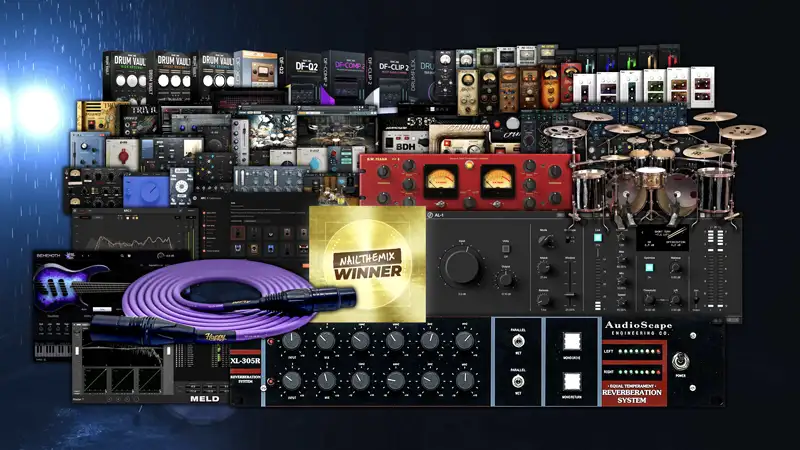This screenshot has width=800, height=450.
Task: Click the yellow lamp between the VU meters
Action: pyautogui.click(x=469, y=165)
